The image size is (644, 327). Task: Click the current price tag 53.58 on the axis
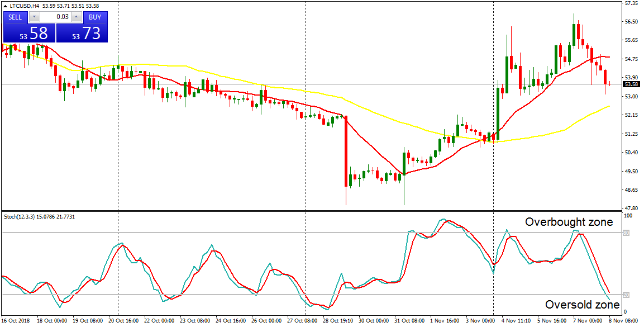631,84
